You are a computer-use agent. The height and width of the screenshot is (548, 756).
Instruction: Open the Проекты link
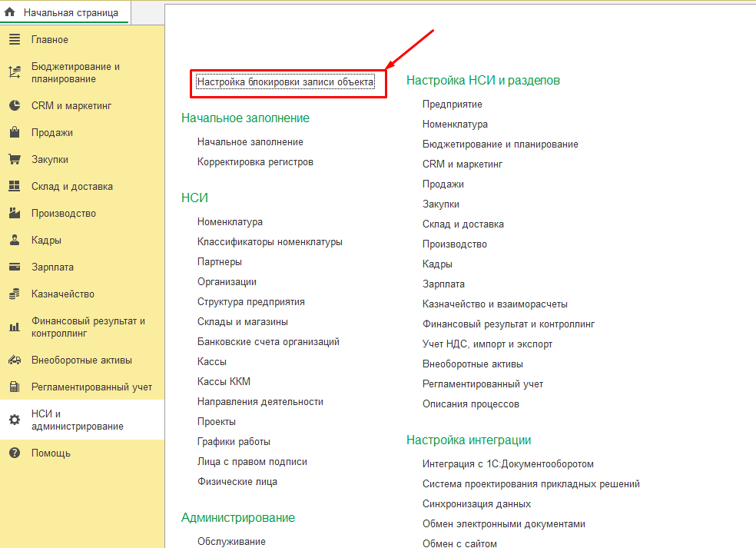(x=217, y=422)
